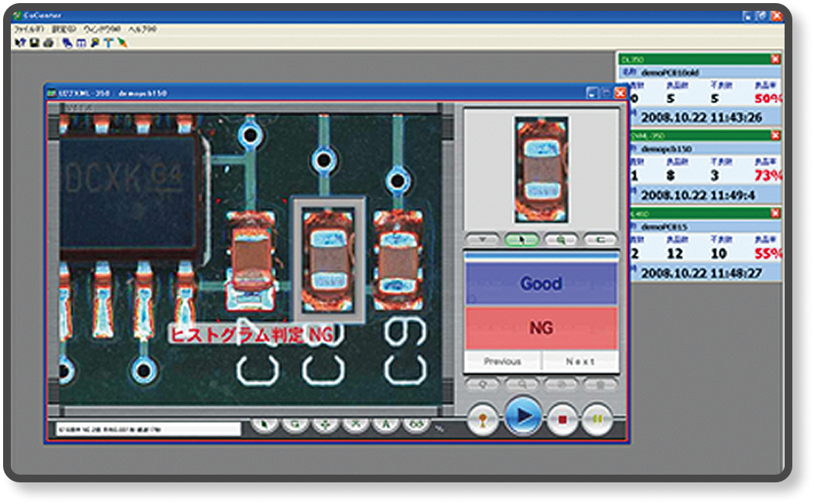Click the round orange pin icon button
This screenshot has width=814, height=504.
coord(483,418)
